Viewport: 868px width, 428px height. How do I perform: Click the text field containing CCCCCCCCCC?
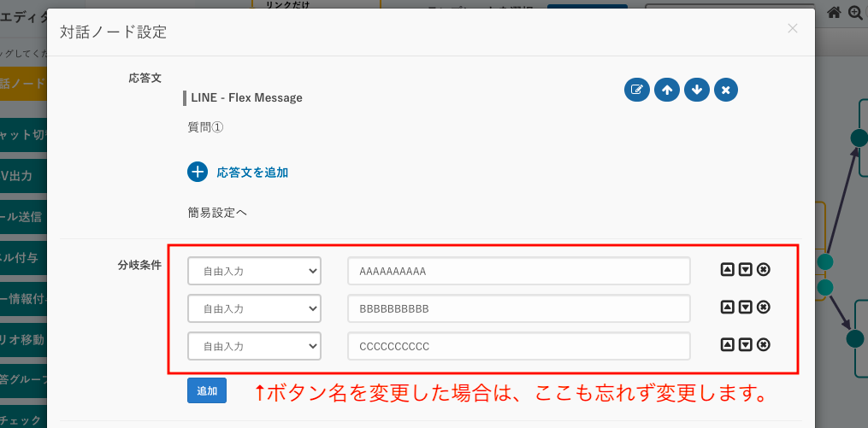coord(518,346)
